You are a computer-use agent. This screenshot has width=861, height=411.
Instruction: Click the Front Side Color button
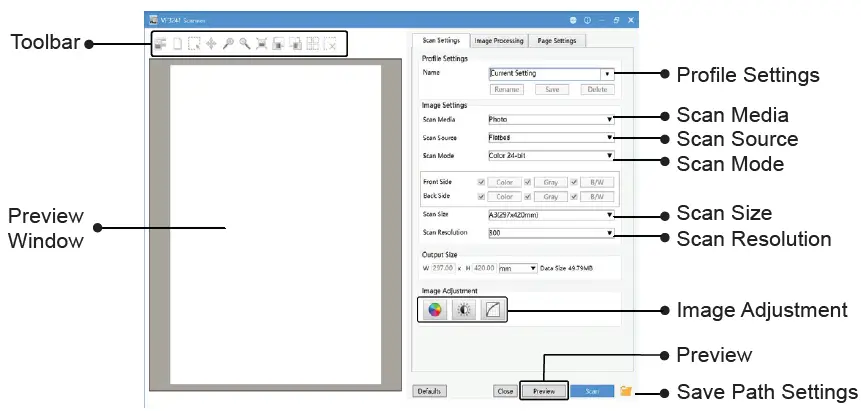click(x=505, y=182)
